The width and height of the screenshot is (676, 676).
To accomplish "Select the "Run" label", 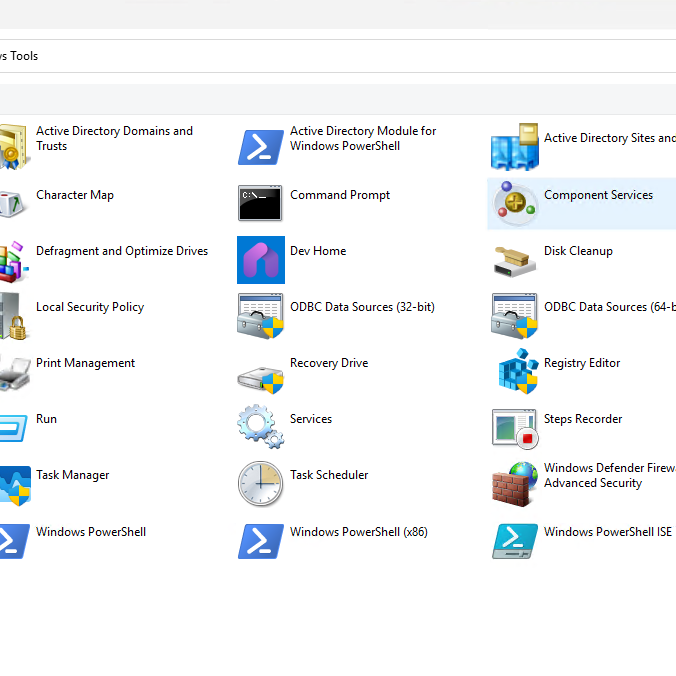I will tap(46, 419).
